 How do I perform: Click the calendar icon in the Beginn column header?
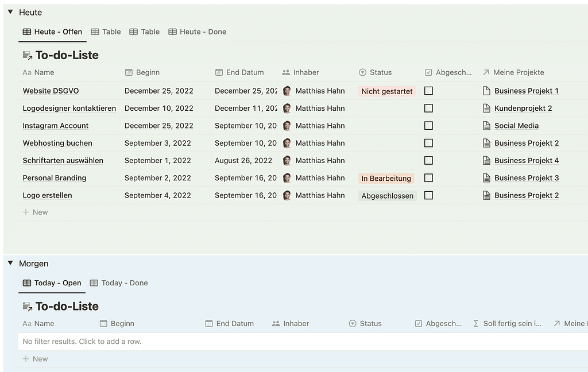click(x=129, y=72)
